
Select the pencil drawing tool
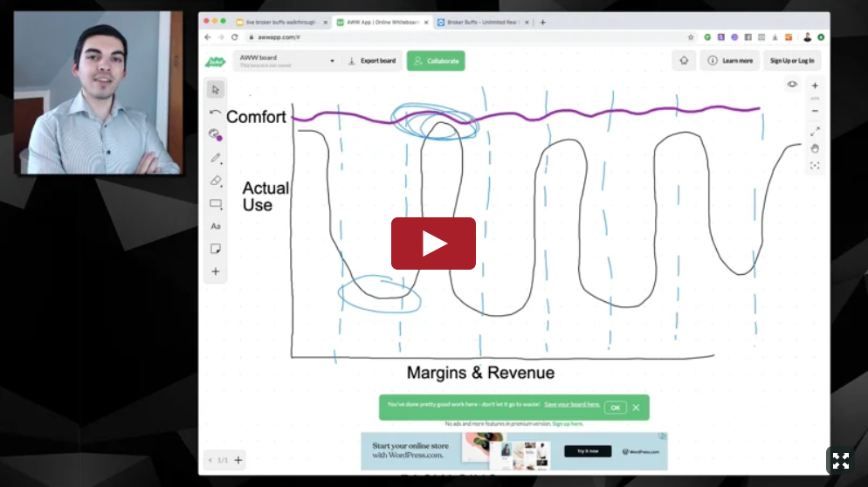[x=216, y=158]
